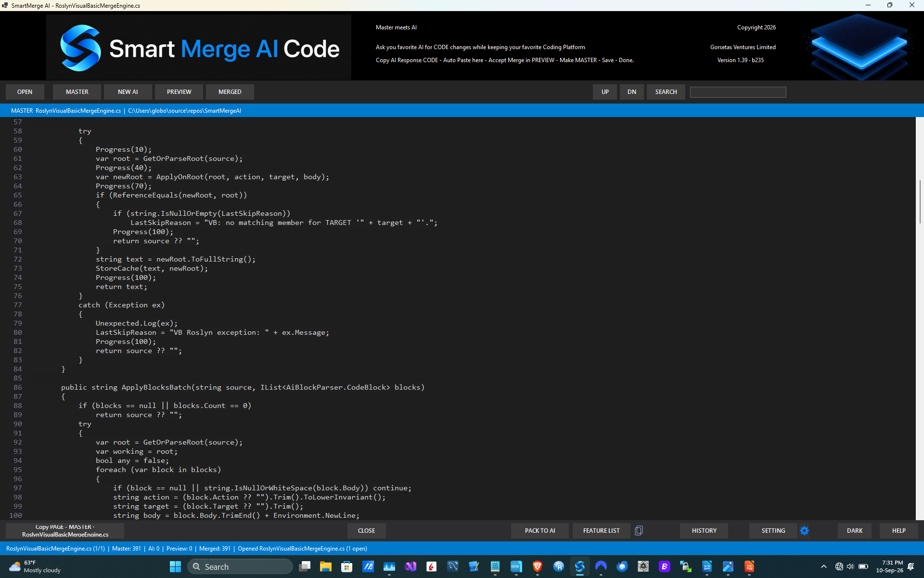Screen dimensions: 924x578
Task: Click the Smart Merge AI Code logo banner
Action: (x=199, y=47)
